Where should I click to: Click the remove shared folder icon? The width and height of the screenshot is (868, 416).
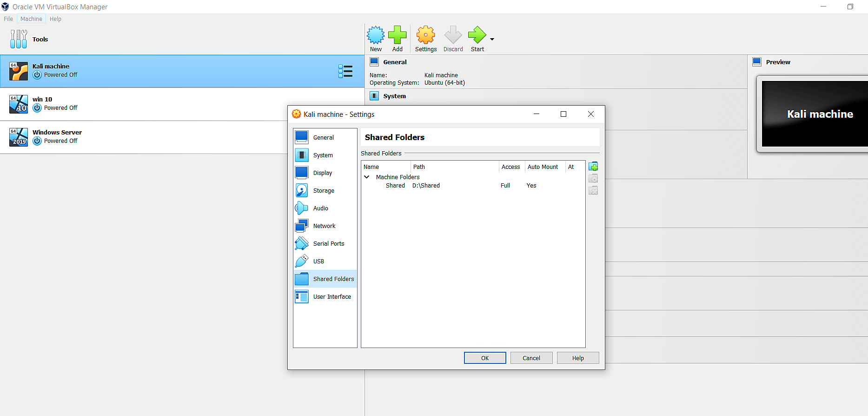[x=593, y=191]
